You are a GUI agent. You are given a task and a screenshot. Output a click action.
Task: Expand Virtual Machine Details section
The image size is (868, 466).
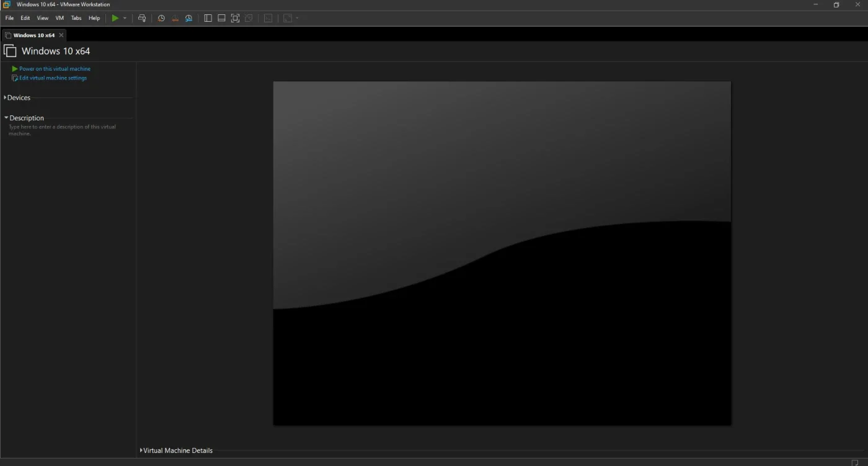coord(177,450)
